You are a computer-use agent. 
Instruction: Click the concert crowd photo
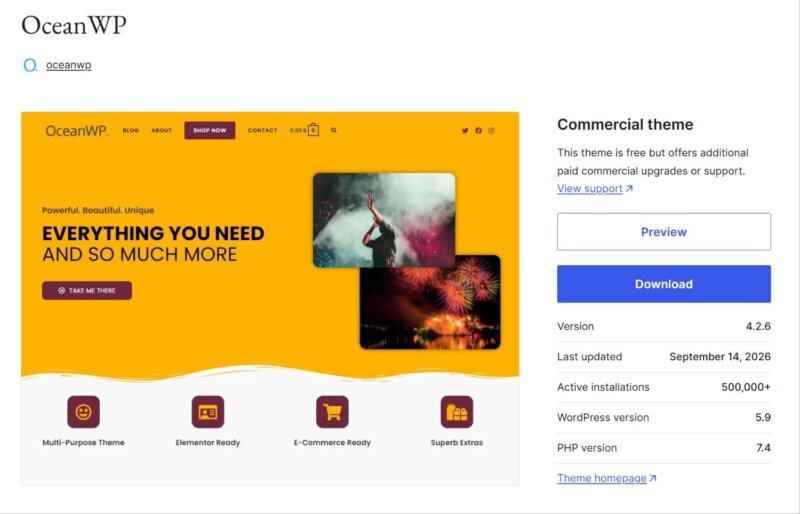[x=384, y=219]
